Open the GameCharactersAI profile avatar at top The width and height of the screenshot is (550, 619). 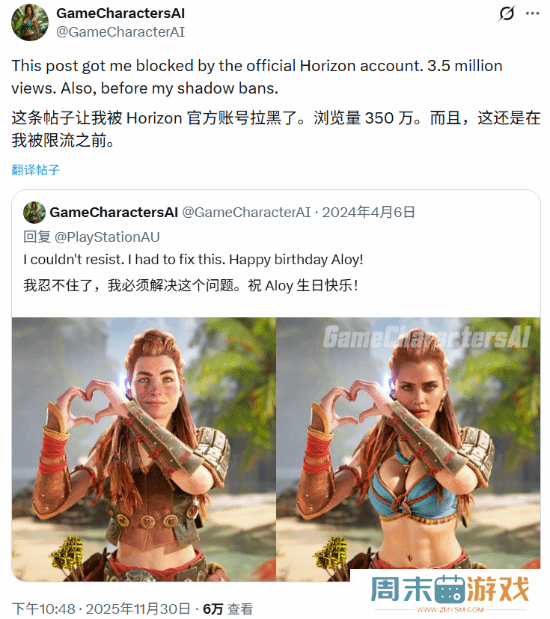pos(30,23)
